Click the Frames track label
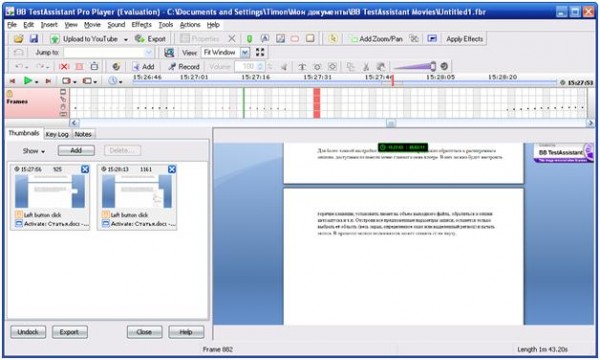The height and width of the screenshot is (360, 600). pyautogui.click(x=17, y=101)
